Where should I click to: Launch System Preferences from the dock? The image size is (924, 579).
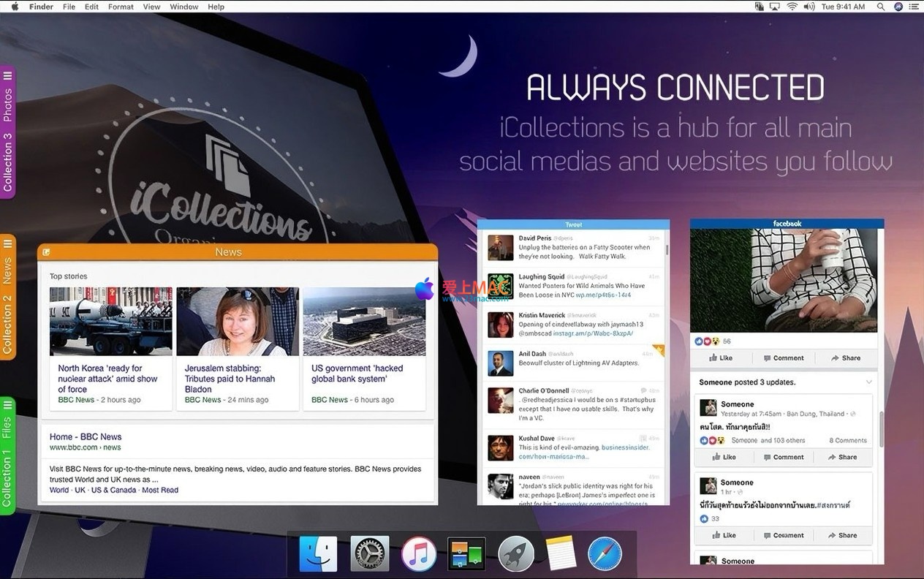tap(369, 553)
